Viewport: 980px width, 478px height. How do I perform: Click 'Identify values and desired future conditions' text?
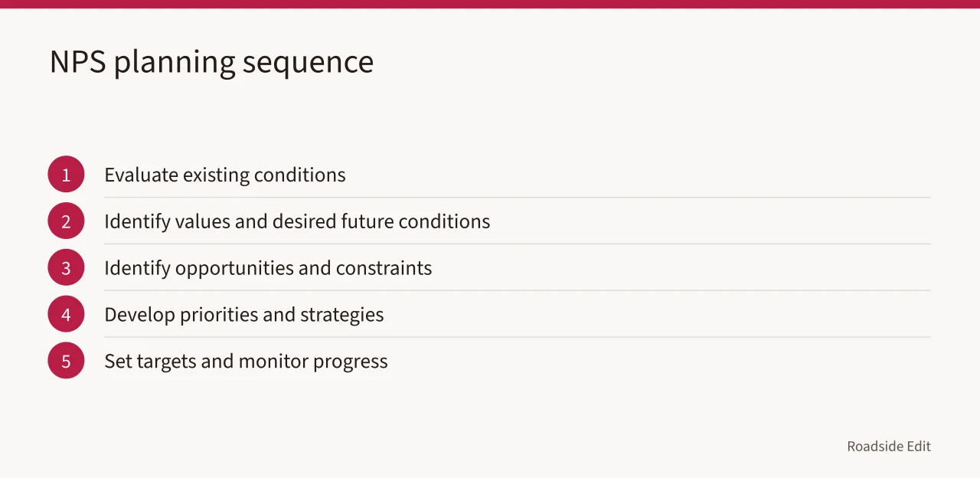point(297,221)
